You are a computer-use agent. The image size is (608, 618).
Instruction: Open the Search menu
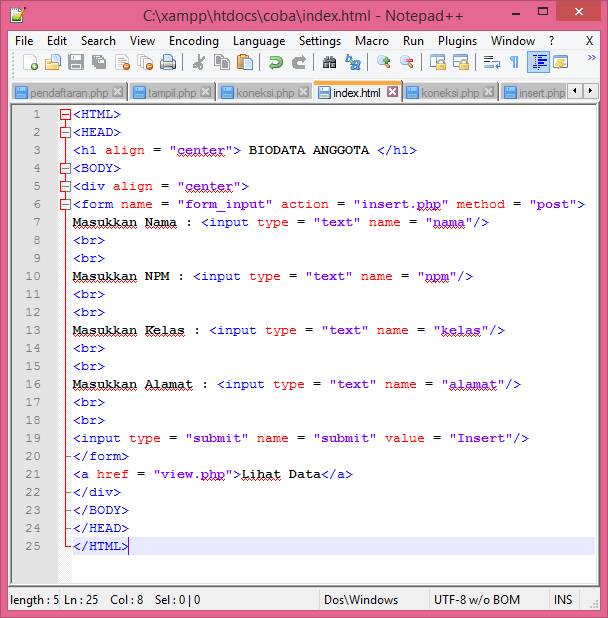click(x=98, y=41)
